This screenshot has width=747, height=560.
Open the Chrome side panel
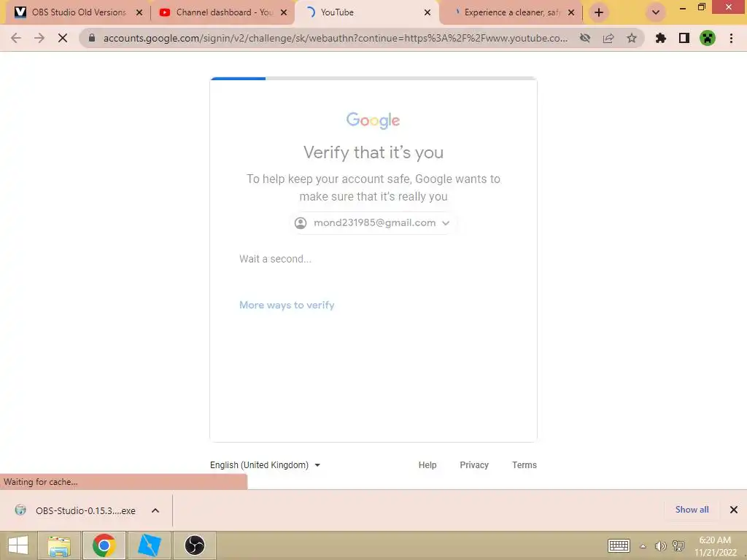click(684, 38)
